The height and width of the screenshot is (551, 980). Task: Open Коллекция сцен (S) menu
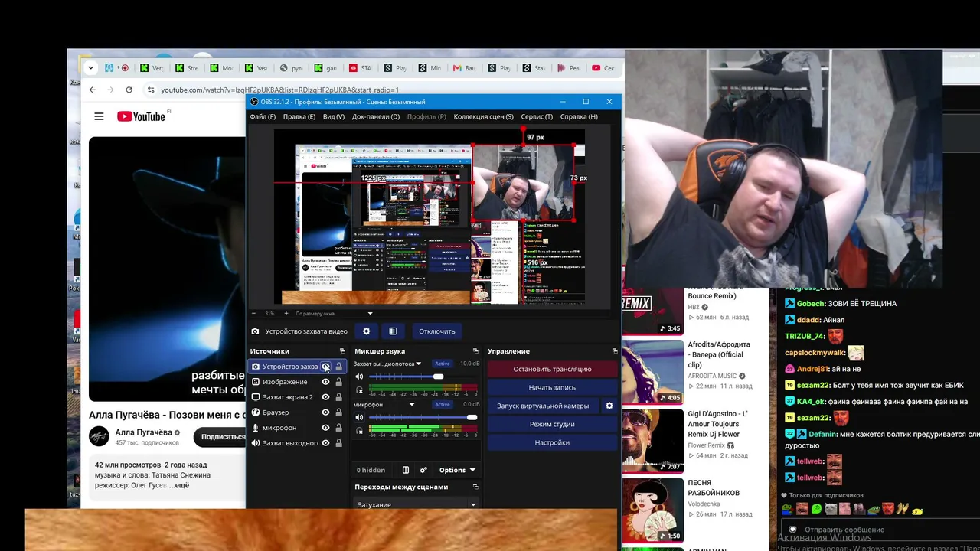(x=484, y=116)
